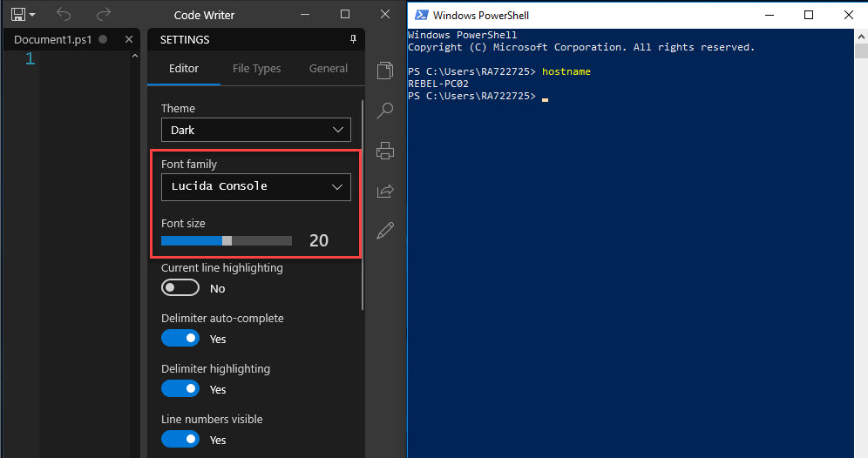Screen dimensions: 868x458
Task: Close the Windows PowerShell window
Action: coord(848,15)
